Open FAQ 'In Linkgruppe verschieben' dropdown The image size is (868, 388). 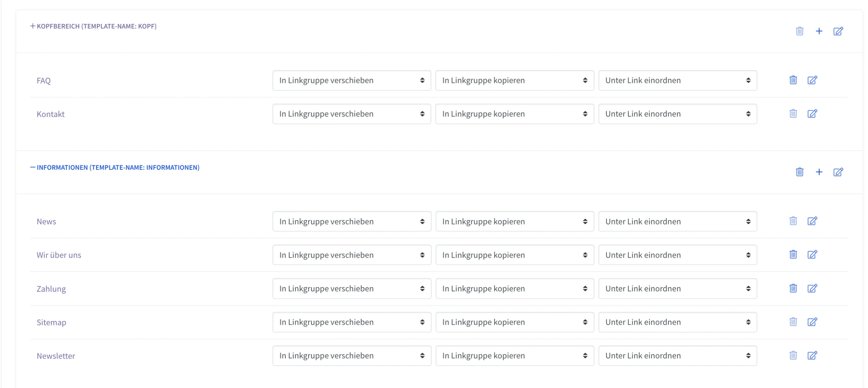click(x=352, y=80)
